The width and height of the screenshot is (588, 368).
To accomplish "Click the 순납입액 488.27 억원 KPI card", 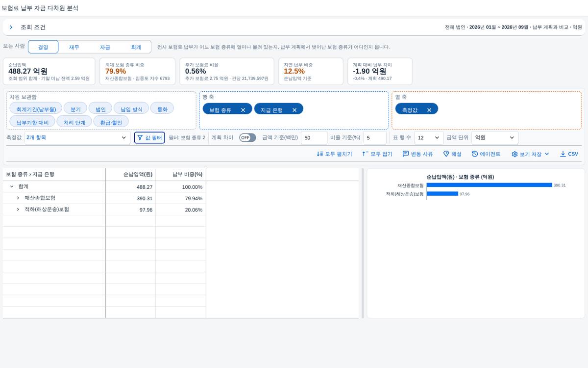I will point(49,71).
